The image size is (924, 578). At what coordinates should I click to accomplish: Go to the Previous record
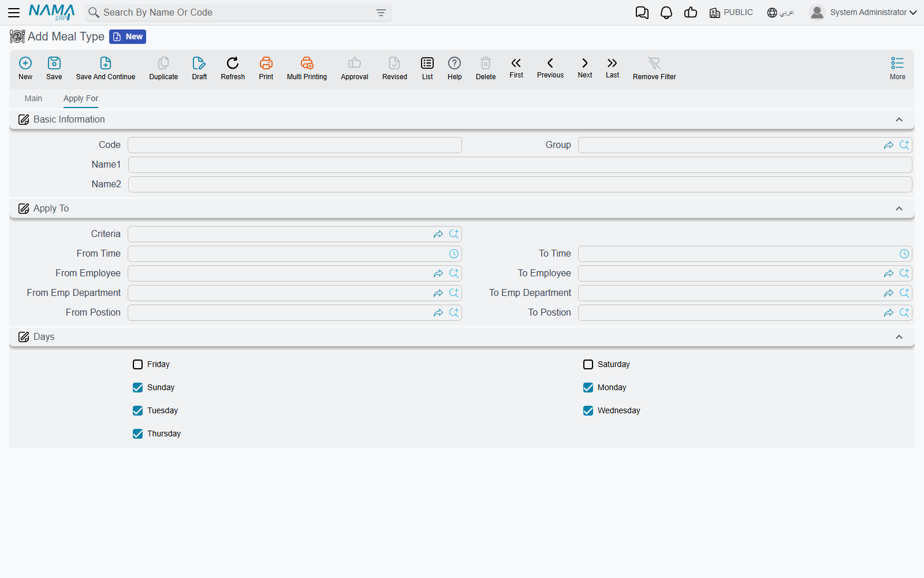[x=550, y=68]
